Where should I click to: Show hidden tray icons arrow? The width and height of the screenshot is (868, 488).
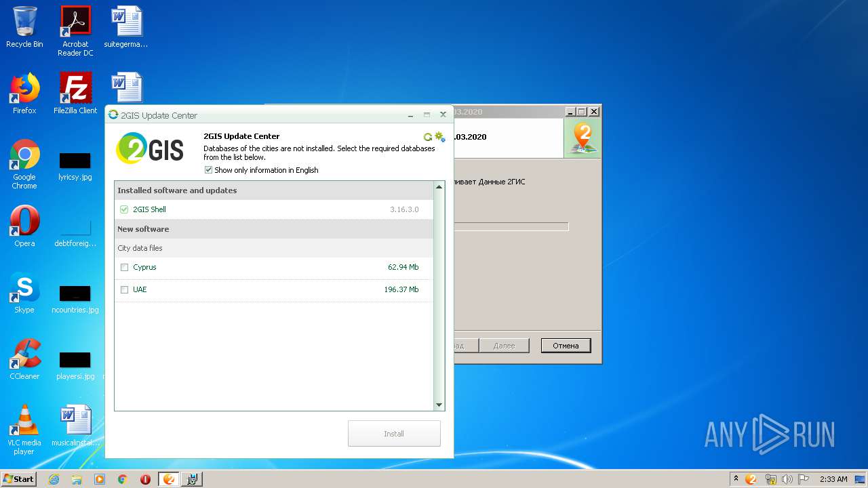pos(736,479)
